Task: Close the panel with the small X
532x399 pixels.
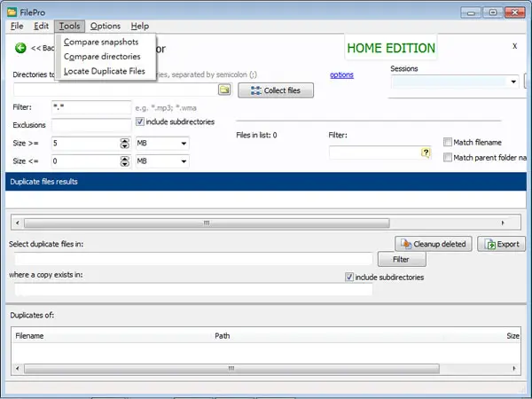Action: coord(514,46)
